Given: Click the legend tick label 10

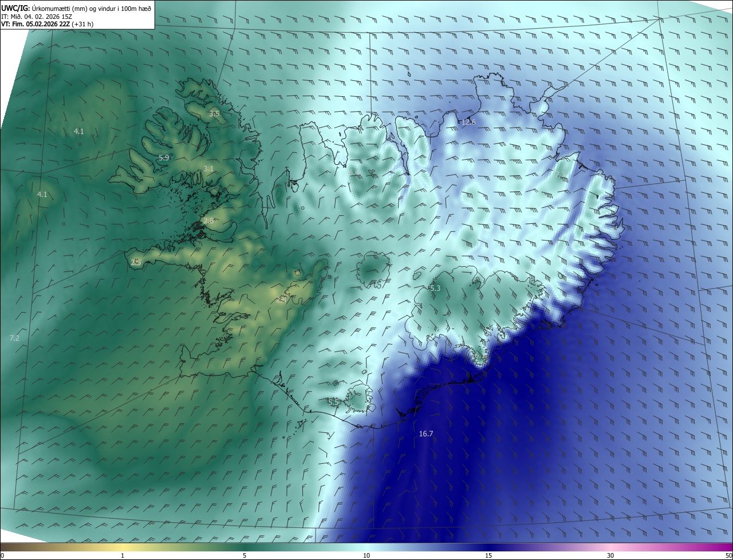Looking at the screenshot, I should [366, 555].
